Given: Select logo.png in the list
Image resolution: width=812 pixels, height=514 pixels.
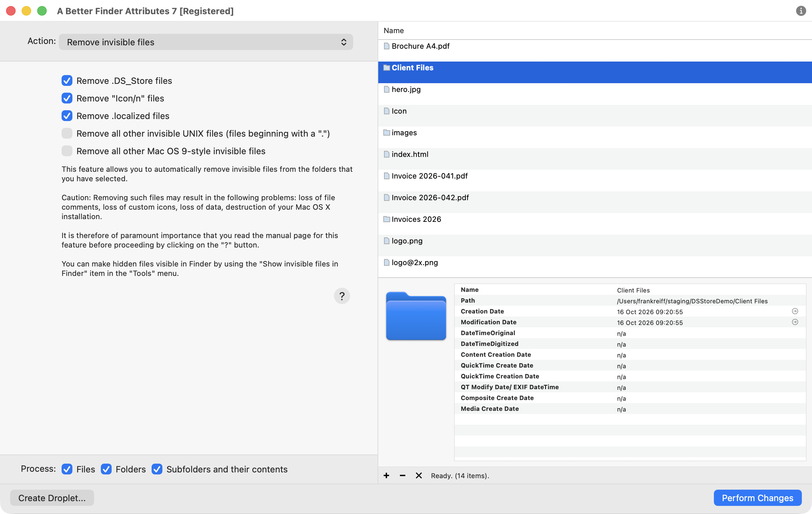Looking at the screenshot, I should (x=595, y=246).
